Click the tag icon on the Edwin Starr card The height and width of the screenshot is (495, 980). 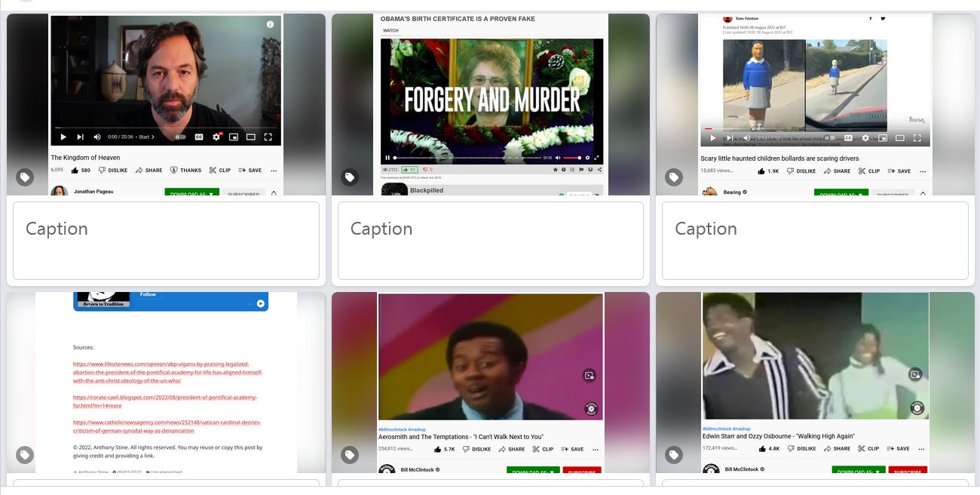(674, 455)
